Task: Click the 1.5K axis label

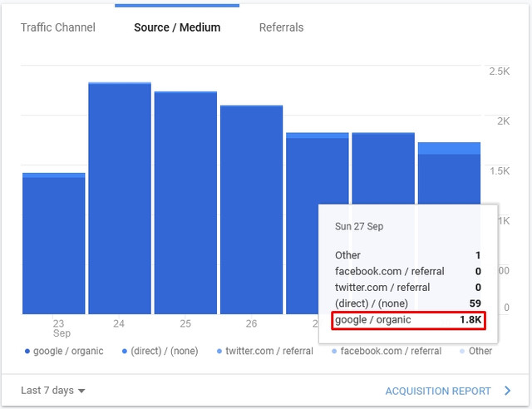Action: tap(500, 171)
